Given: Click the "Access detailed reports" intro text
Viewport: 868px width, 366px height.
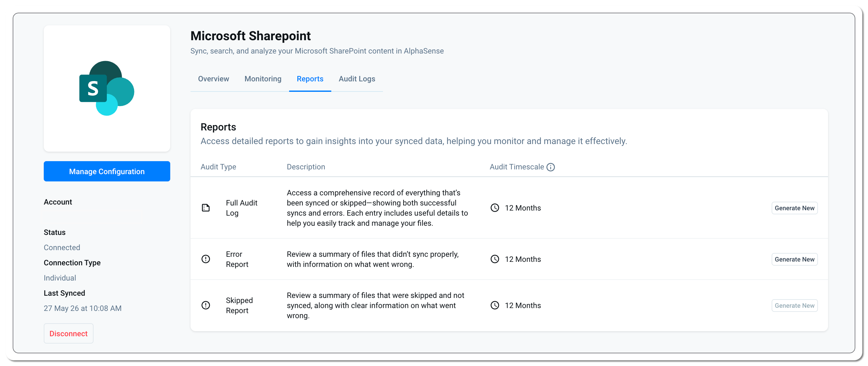Looking at the screenshot, I should pyautogui.click(x=414, y=141).
